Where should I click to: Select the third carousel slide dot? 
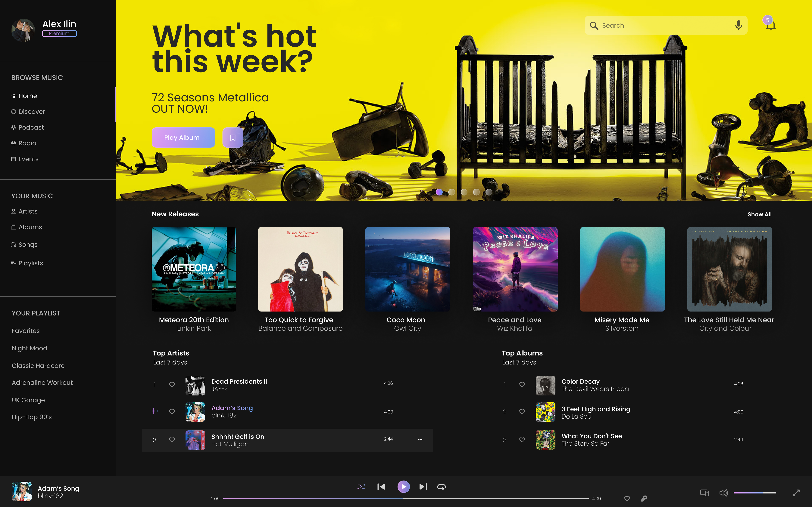[x=464, y=192]
